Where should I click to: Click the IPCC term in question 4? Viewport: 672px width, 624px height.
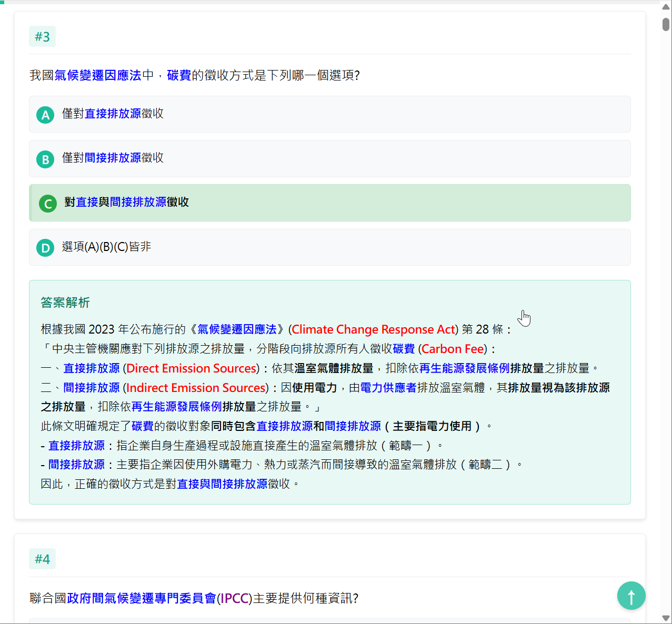pos(235,598)
